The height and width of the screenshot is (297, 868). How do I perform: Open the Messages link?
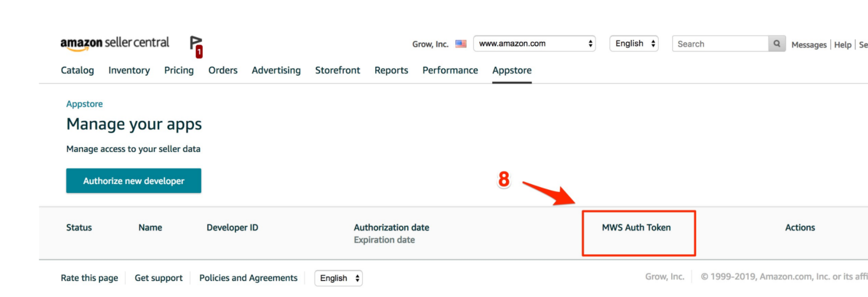point(809,45)
